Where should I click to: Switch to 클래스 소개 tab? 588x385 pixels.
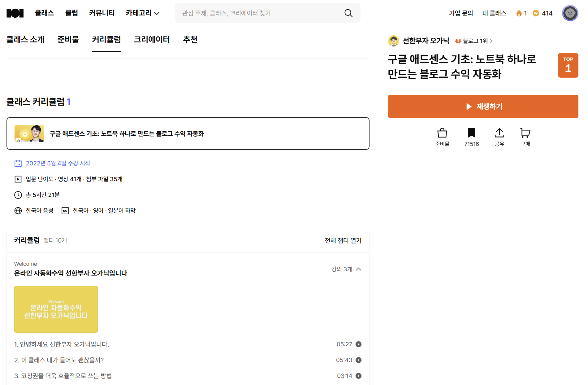25,40
